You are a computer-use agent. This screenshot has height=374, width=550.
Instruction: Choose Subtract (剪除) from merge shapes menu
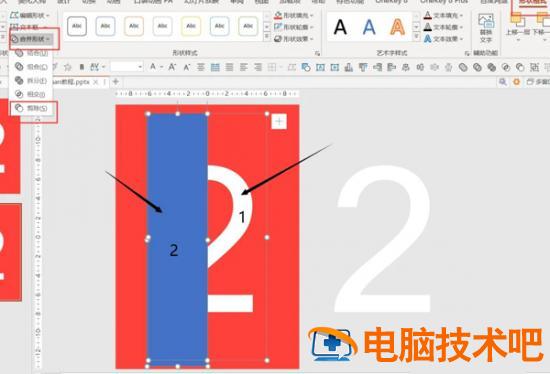[33, 108]
